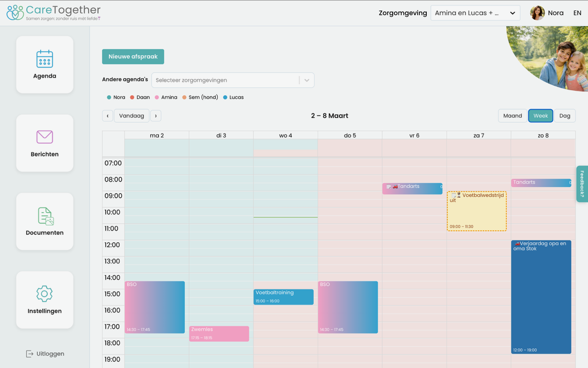Select the zo 8 day header

pyautogui.click(x=543, y=135)
